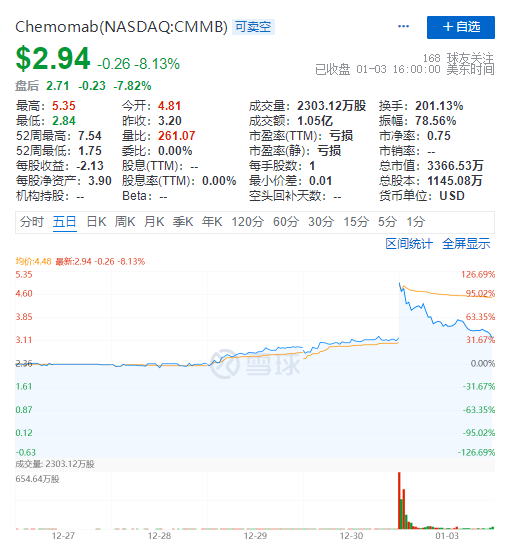Click the 52周最低 value 1.75
Screen dimensions: 510x556
point(90,151)
